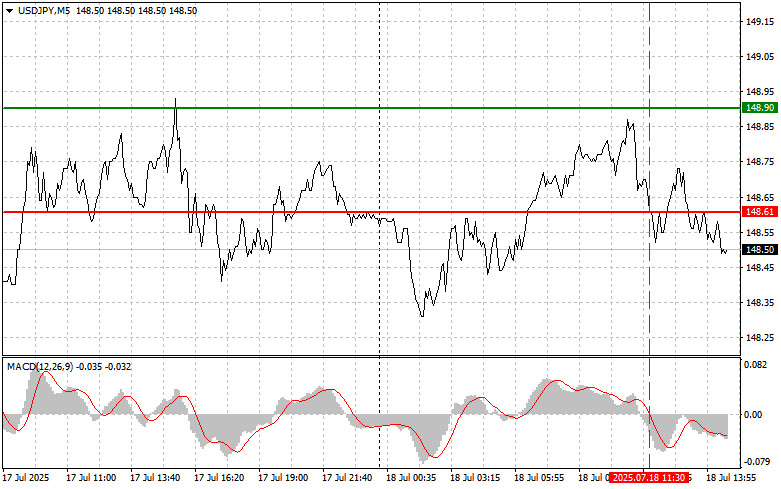The height and width of the screenshot is (489, 781).
Task: Click the 148.85 price scale value
Action: pos(760,126)
